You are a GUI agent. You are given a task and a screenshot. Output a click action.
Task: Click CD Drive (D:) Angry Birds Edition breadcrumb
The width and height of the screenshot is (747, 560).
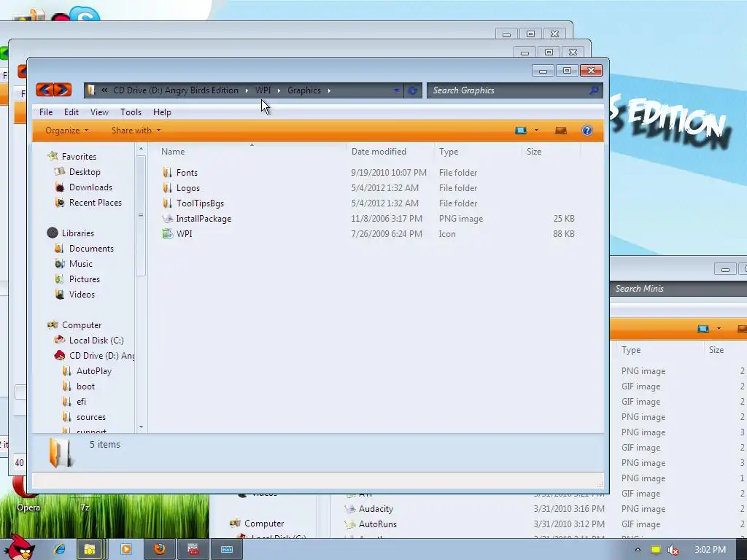pyautogui.click(x=175, y=90)
